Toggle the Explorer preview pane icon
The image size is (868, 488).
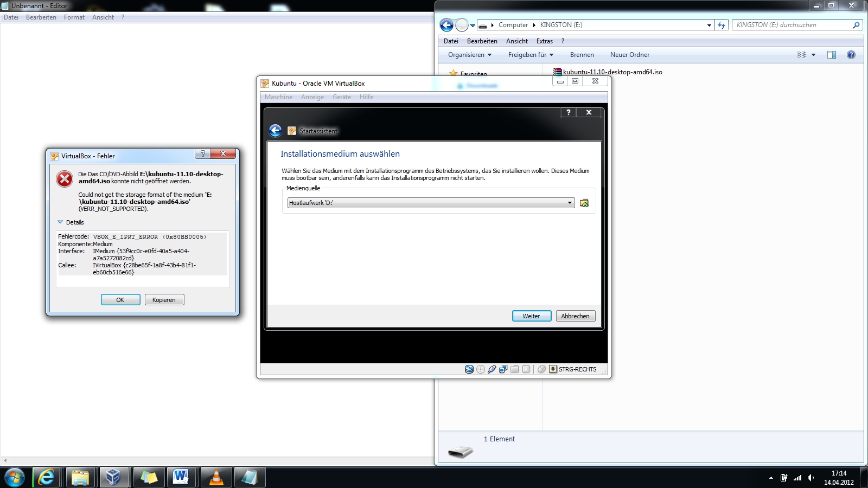pos(832,55)
